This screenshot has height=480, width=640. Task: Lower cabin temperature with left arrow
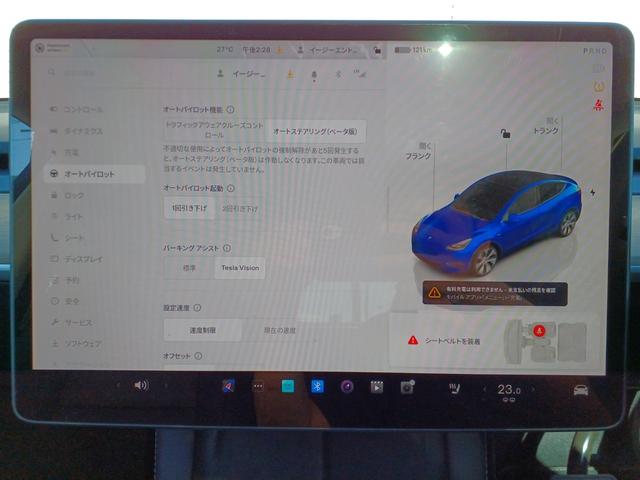[484, 390]
